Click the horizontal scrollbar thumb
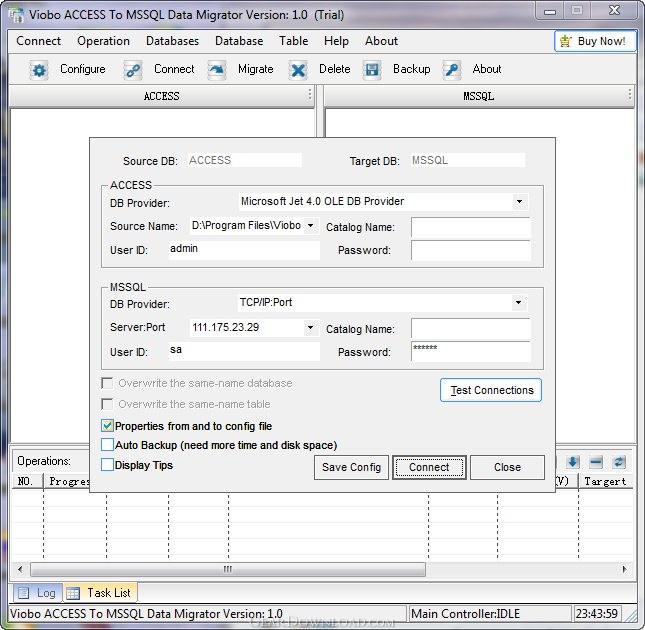The image size is (645, 630). pos(228,570)
